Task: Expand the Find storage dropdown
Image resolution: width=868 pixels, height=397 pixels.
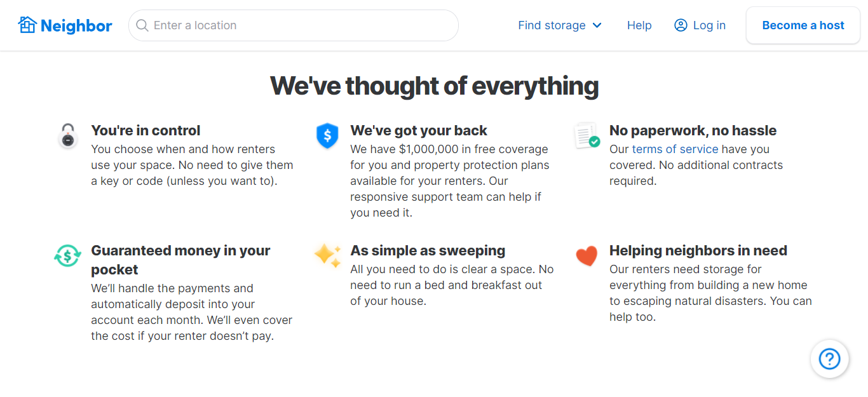Action: pyautogui.click(x=552, y=25)
